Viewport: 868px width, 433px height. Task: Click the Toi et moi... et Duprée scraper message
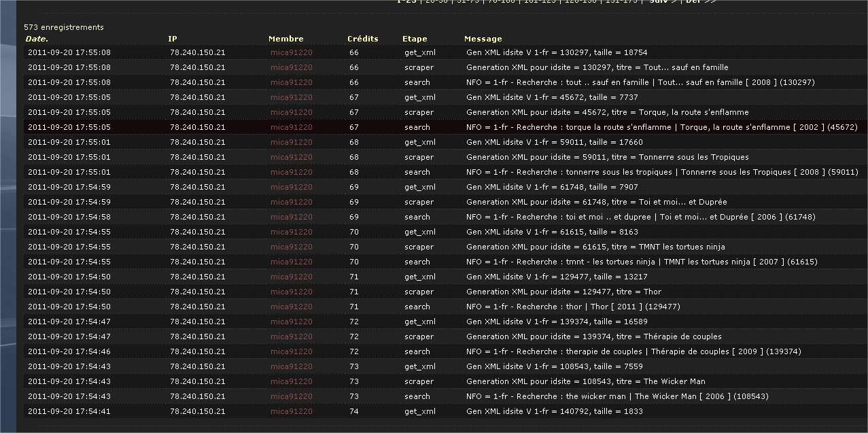coord(596,202)
